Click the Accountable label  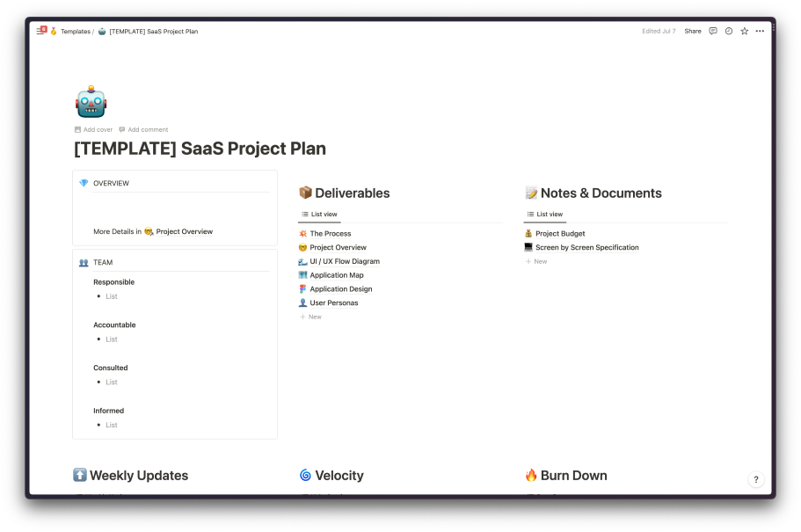114,325
